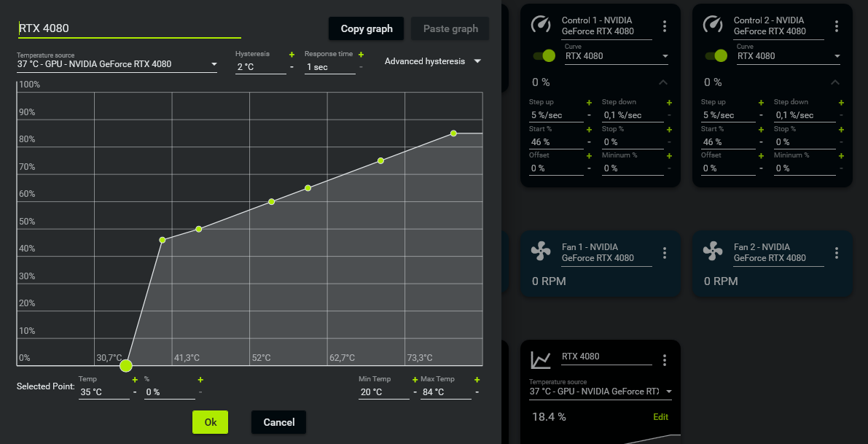Screen dimensions: 868x444
Task: Select the curve point at 65%
Action: tap(308, 187)
